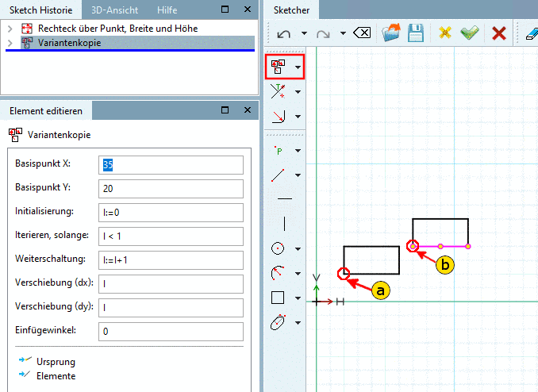Select the Sketcher tab
This screenshot has height=392, width=538.
coord(292,10)
